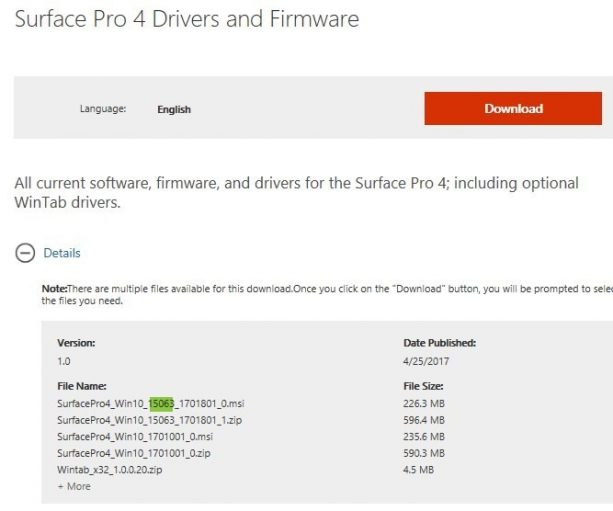Click the green highlighted 15063 text
This screenshot has height=511, width=613.
(x=161, y=403)
